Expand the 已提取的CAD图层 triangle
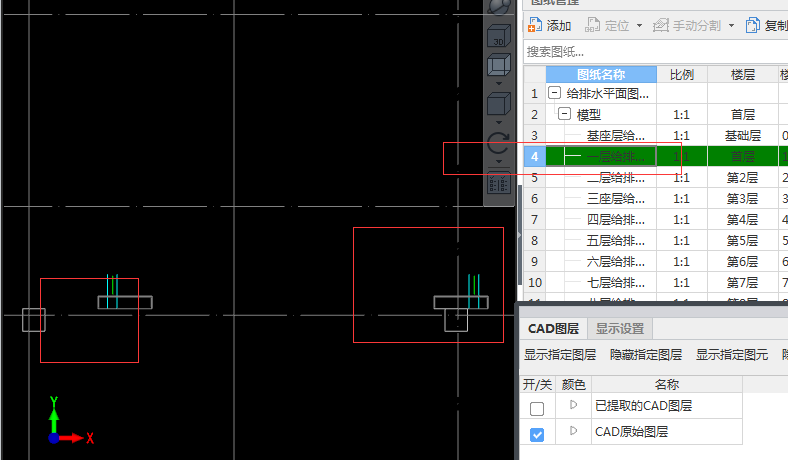 tap(573, 404)
